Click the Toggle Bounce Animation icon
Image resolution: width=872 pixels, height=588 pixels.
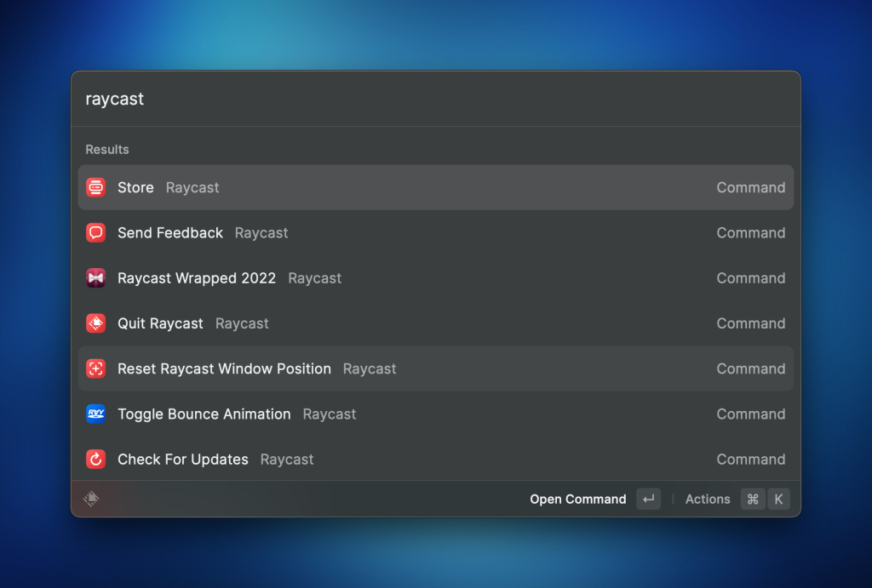95,414
